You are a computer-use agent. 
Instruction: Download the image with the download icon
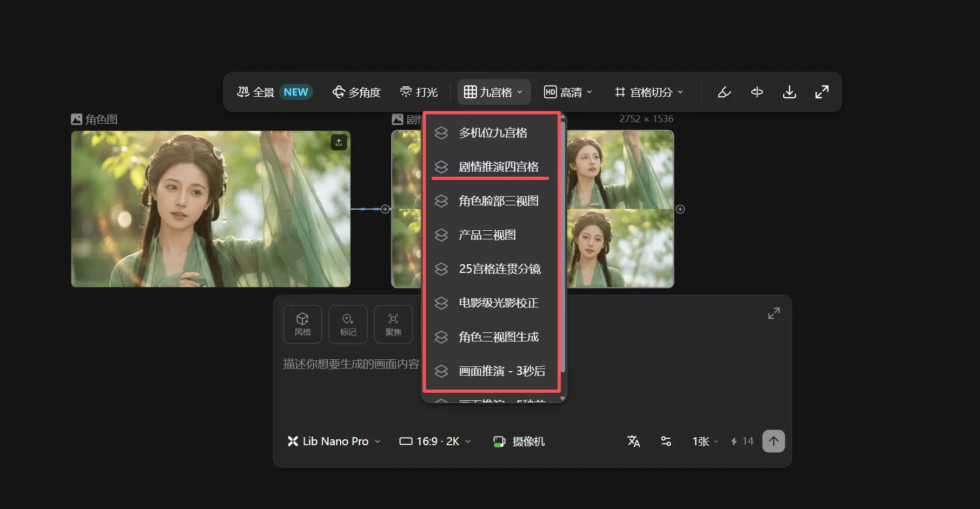(x=790, y=92)
